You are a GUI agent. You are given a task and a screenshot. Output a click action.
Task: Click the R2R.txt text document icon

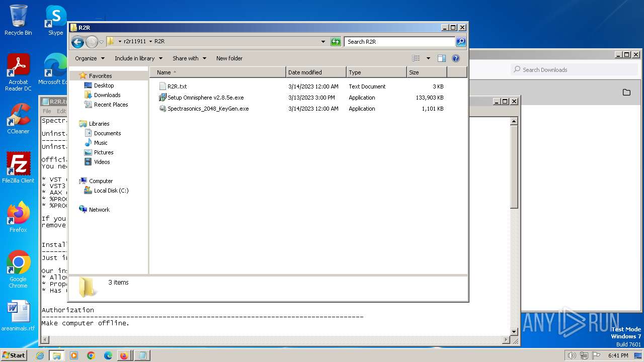(x=163, y=86)
